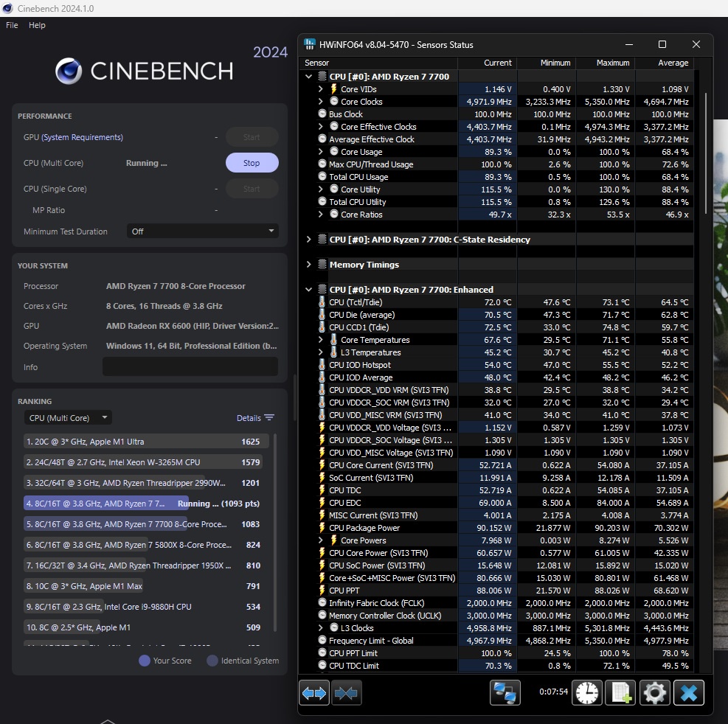The width and height of the screenshot is (728, 724).
Task: Click the CPU Single Core Start button
Action: (252, 189)
